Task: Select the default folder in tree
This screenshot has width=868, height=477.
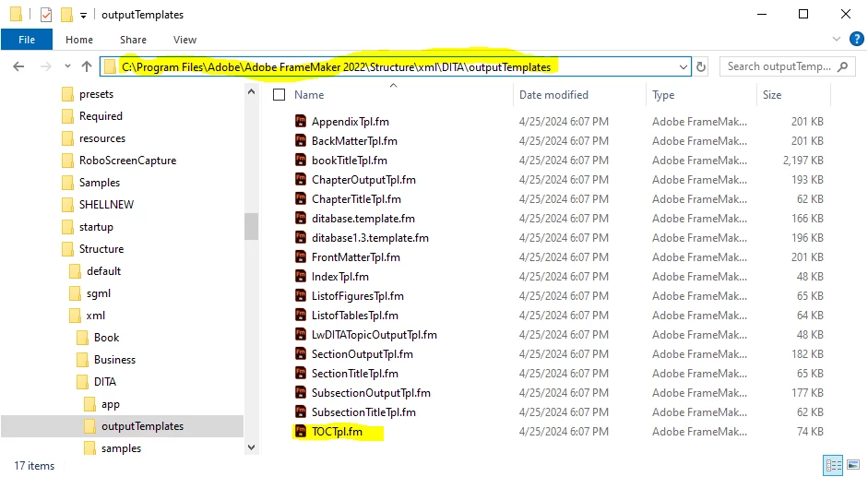Action: pos(103,271)
